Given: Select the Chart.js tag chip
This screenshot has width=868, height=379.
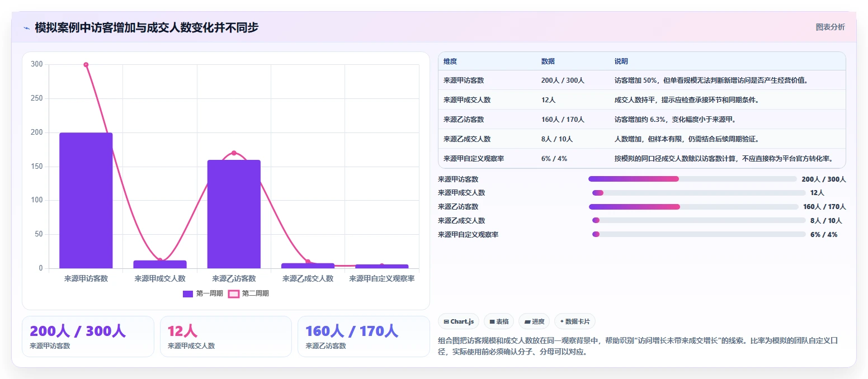Looking at the screenshot, I should 459,321.
